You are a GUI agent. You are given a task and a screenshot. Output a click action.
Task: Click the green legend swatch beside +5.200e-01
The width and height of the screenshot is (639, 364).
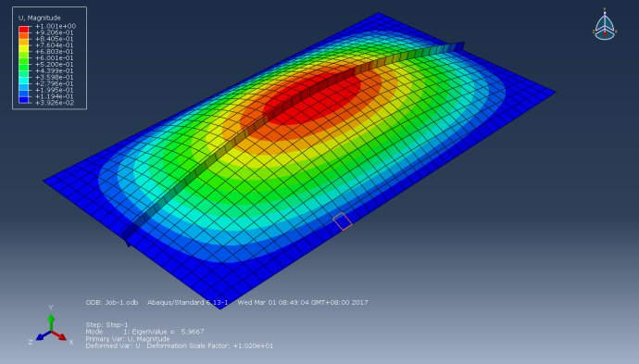coord(24,65)
